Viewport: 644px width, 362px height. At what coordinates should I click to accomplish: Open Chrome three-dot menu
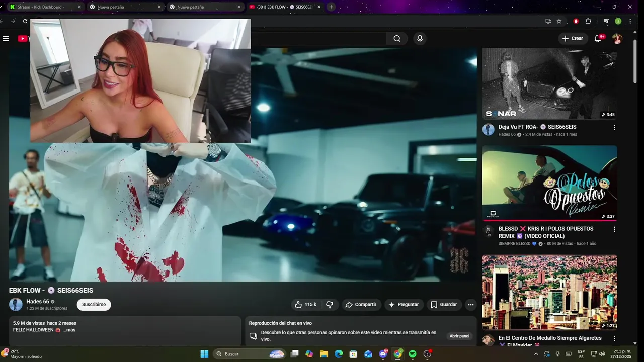(630, 21)
